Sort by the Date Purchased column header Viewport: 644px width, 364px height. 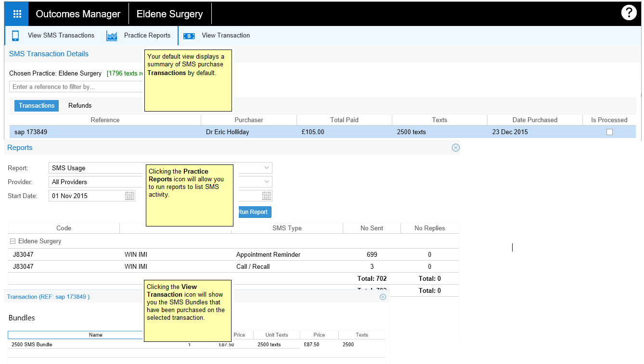point(534,120)
